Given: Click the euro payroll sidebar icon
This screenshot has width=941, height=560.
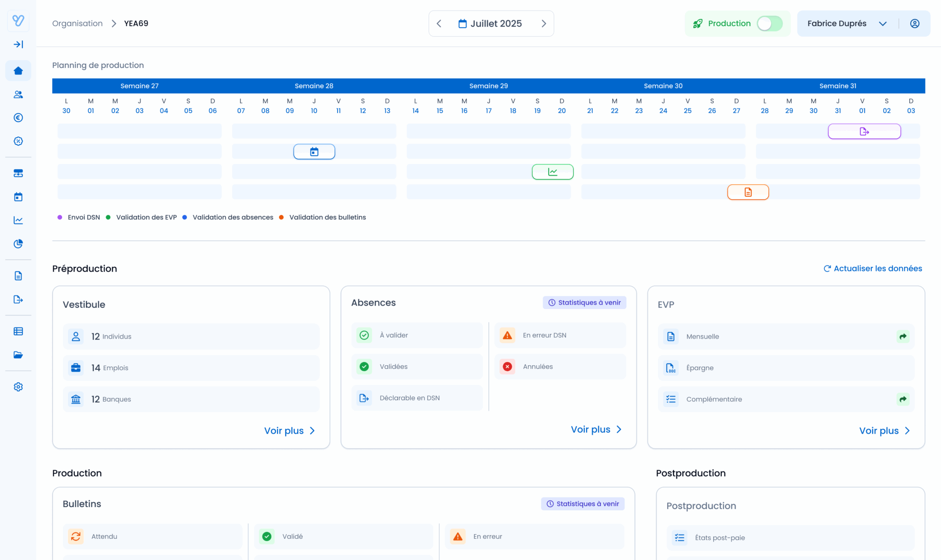Looking at the screenshot, I should (18, 118).
